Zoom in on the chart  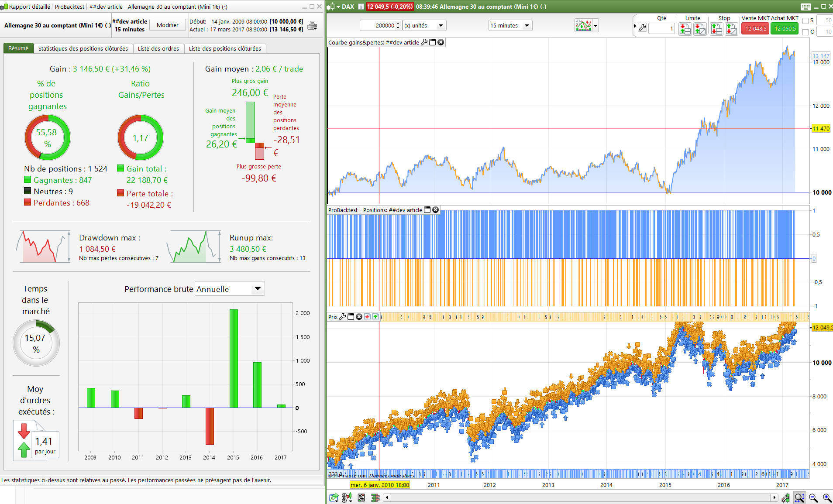coord(827,497)
